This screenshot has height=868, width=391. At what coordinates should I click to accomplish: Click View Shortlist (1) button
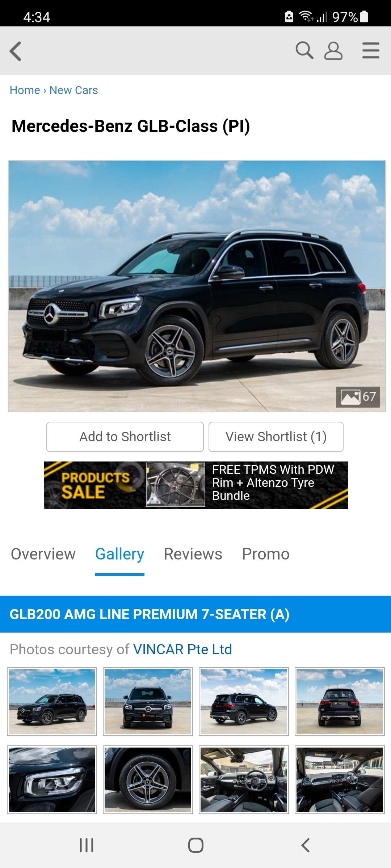(x=276, y=437)
